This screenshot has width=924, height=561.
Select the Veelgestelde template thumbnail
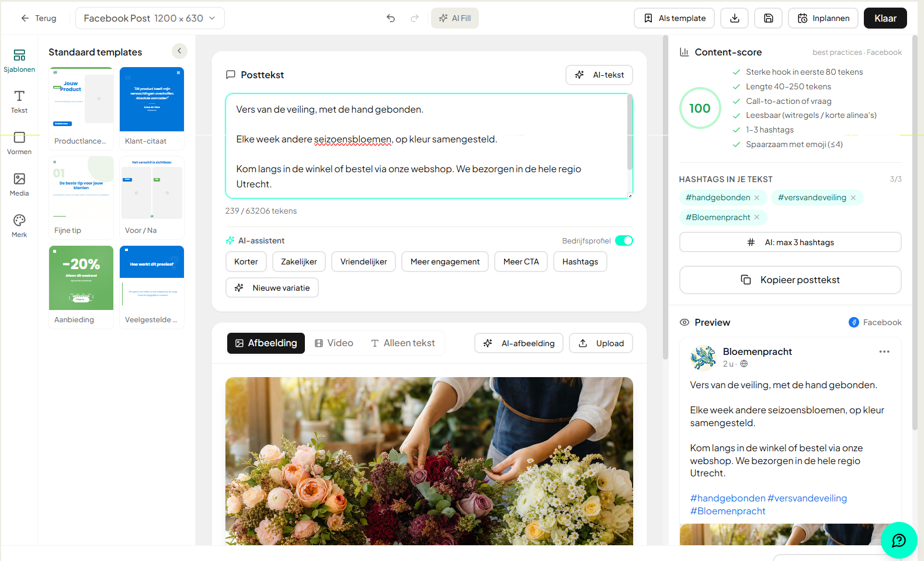tap(152, 287)
